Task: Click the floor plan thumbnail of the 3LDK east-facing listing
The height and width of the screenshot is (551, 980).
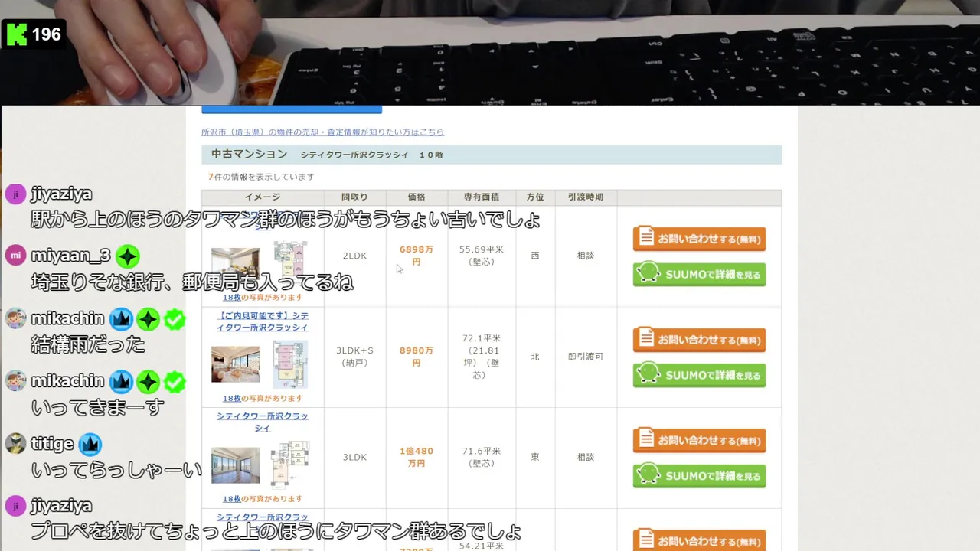Action: tap(289, 464)
